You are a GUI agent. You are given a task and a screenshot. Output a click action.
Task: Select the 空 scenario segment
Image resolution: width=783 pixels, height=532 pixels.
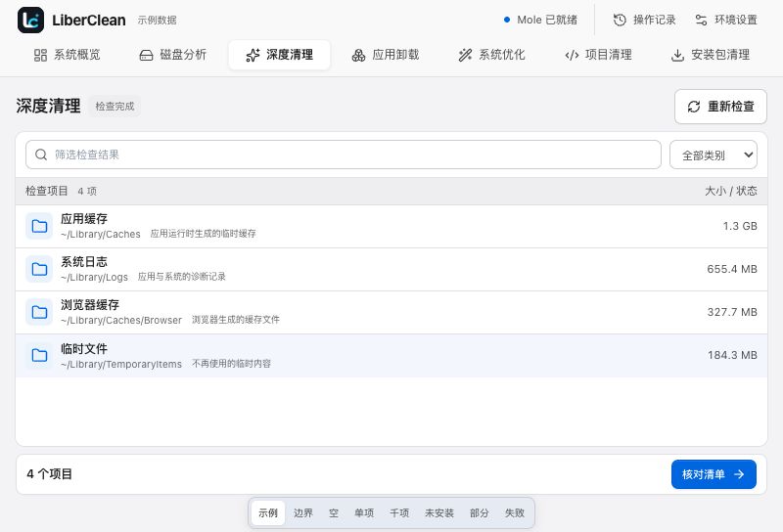pos(334,513)
